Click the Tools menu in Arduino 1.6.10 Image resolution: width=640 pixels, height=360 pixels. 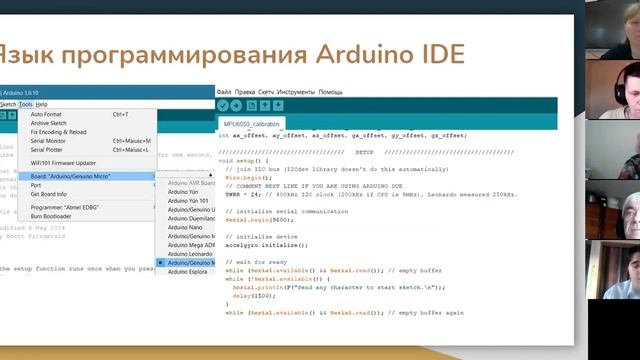pos(26,104)
